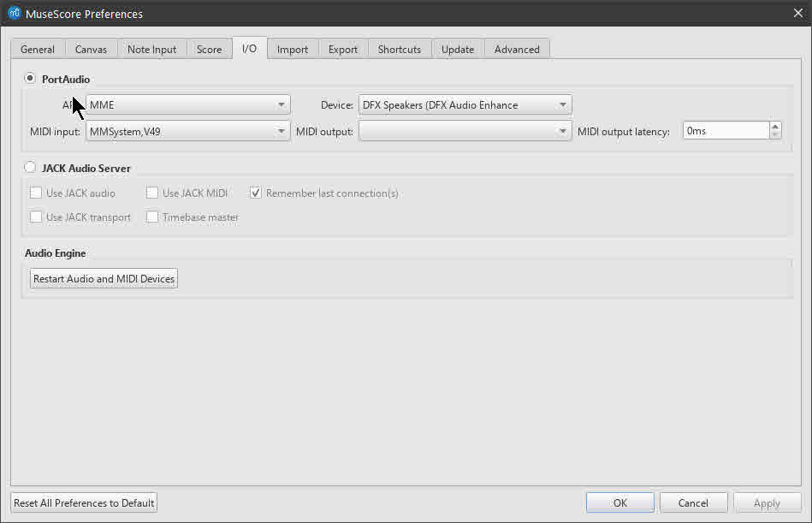Switch to the Score tab
Image resolution: width=812 pixels, height=523 pixels.
[x=210, y=49]
